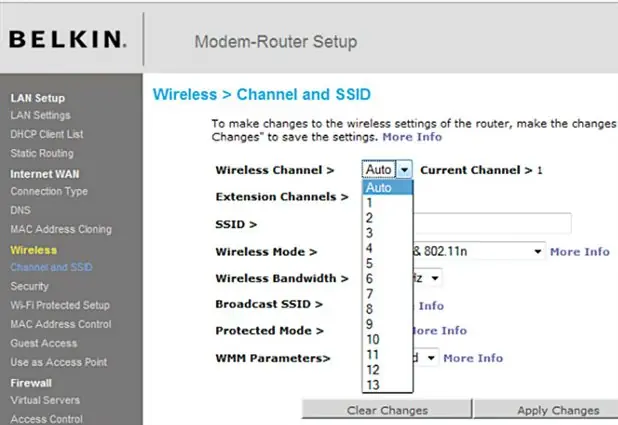
Task: Click the Wireless sidebar heading
Action: (x=34, y=250)
